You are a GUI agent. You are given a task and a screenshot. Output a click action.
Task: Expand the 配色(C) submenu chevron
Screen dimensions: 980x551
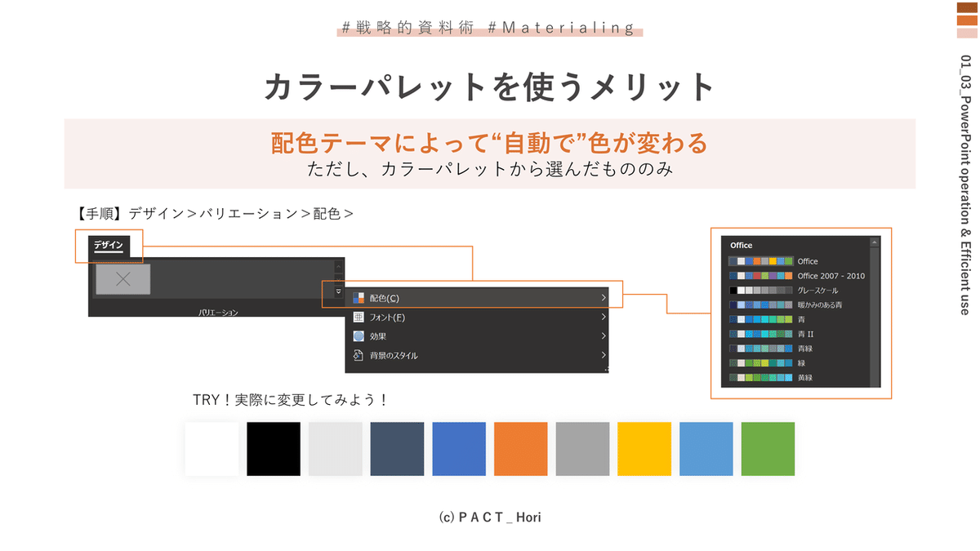coord(604,298)
